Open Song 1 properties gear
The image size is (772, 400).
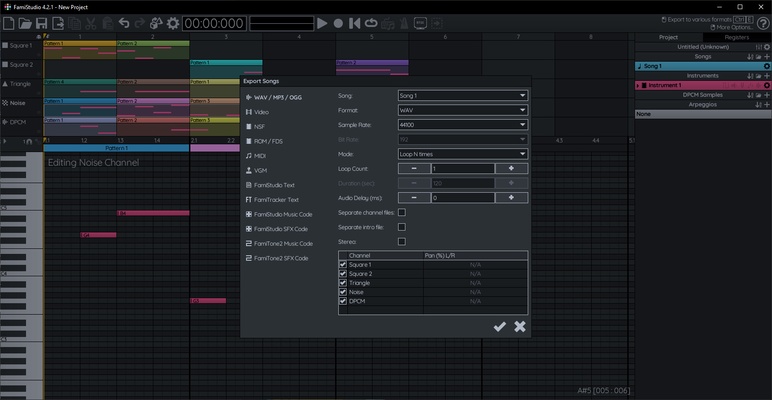click(767, 66)
